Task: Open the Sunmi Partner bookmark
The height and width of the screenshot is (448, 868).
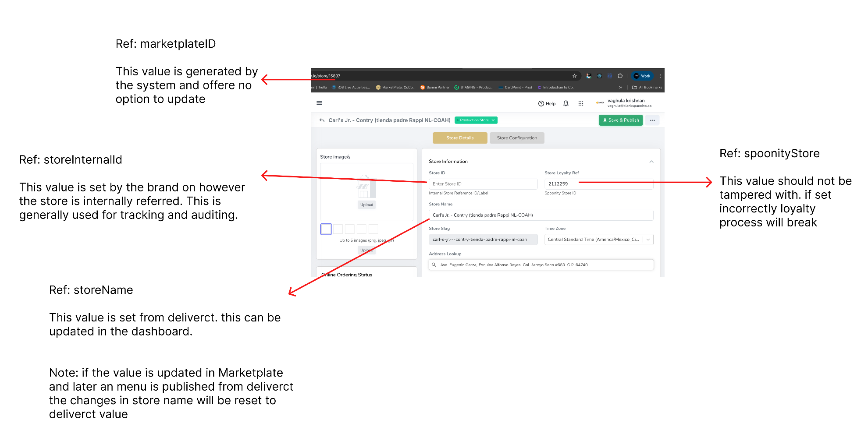Action: [435, 87]
